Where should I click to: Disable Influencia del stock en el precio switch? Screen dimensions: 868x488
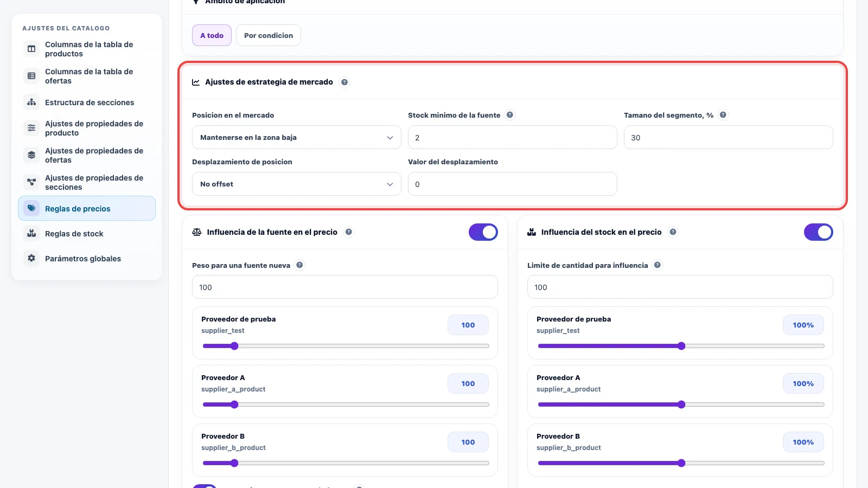pos(819,232)
